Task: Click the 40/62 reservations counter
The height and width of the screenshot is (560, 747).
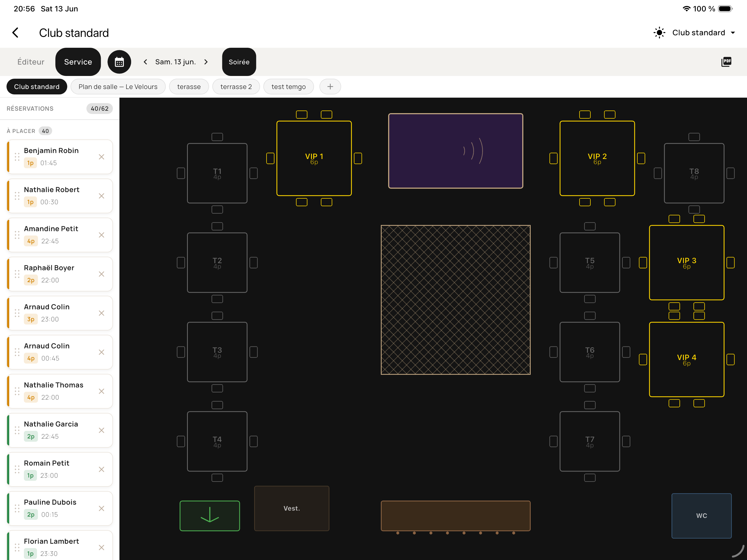Action: click(100, 109)
